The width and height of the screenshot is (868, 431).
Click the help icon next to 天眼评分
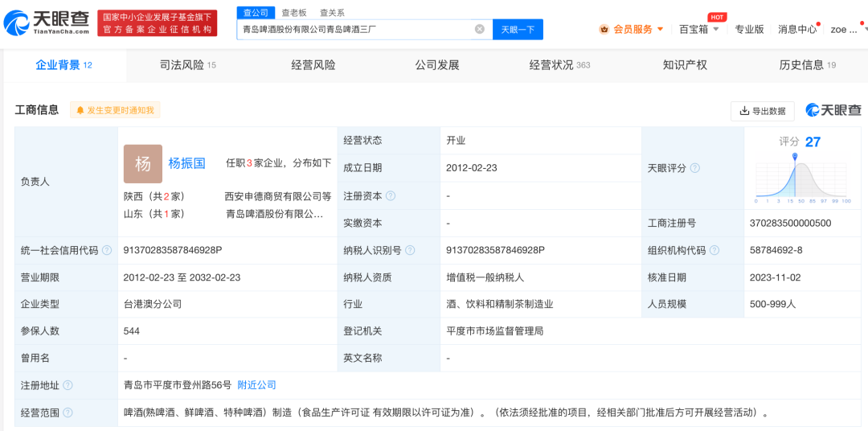pos(695,168)
